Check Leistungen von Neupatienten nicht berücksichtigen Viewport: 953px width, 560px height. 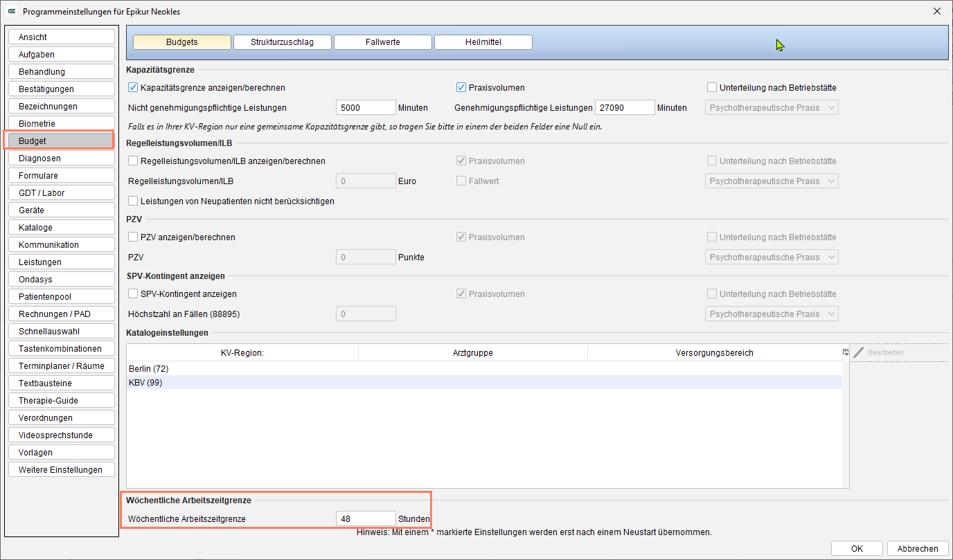coord(134,201)
